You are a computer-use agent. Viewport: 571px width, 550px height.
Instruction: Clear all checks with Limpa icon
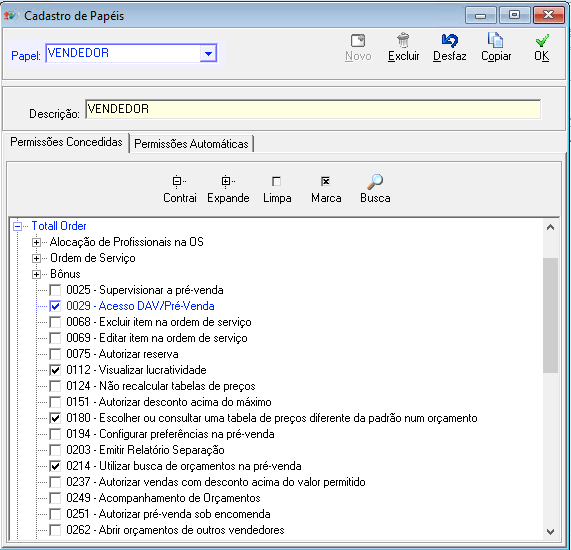pos(276,181)
